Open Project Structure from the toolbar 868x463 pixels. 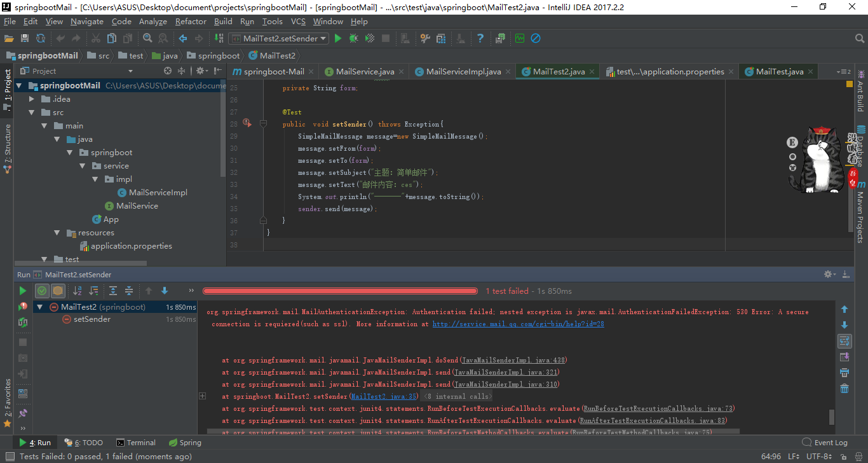click(441, 38)
